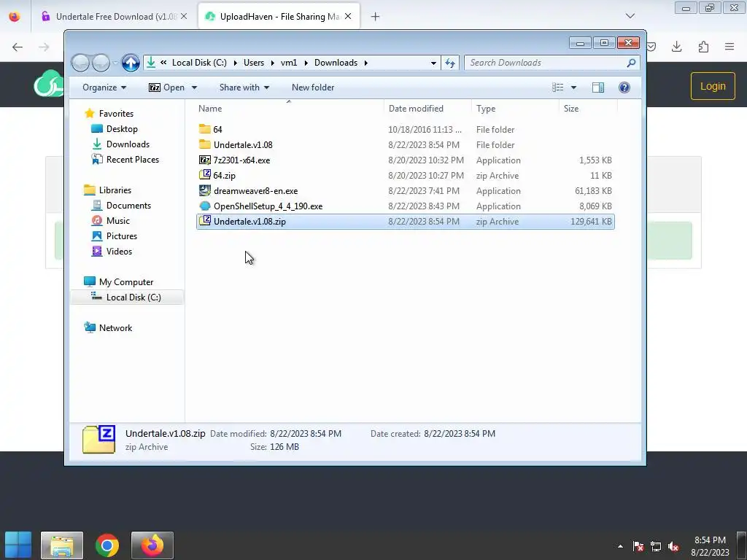Select Documents library
This screenshot has width=747, height=560.
tap(128, 205)
